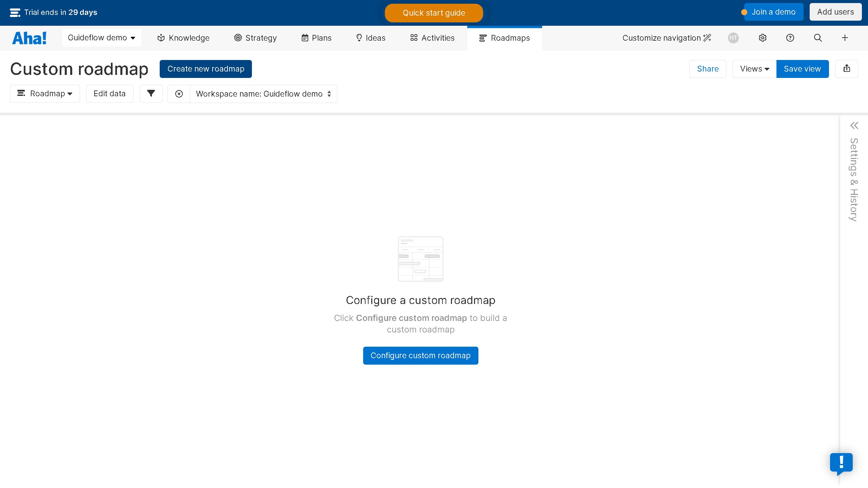Switch to the Strategy tab

point(256,38)
